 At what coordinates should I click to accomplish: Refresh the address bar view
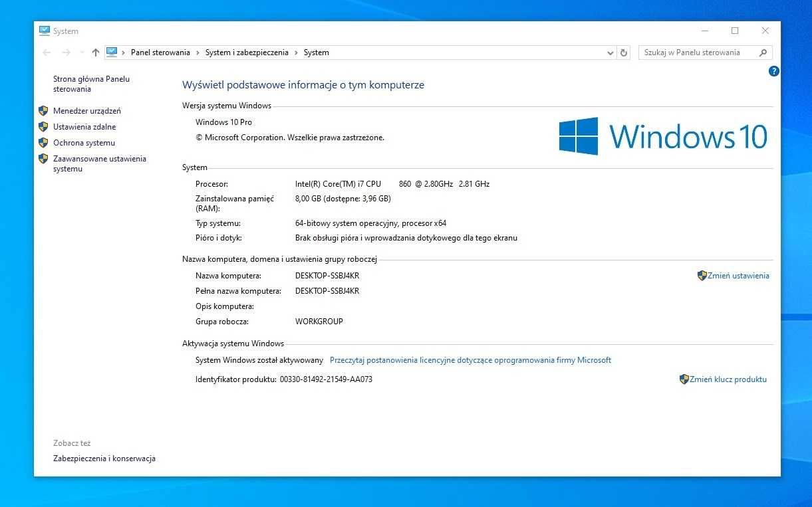tap(624, 52)
